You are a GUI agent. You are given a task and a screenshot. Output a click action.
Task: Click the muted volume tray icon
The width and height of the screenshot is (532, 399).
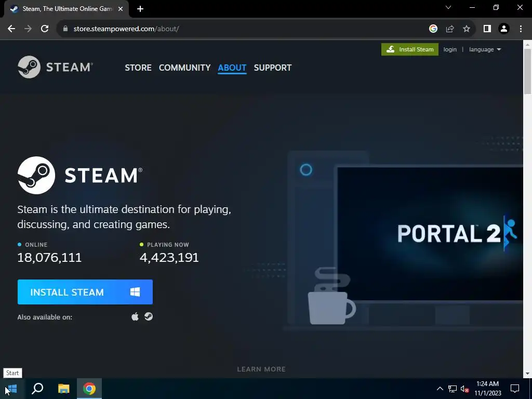[465, 389]
